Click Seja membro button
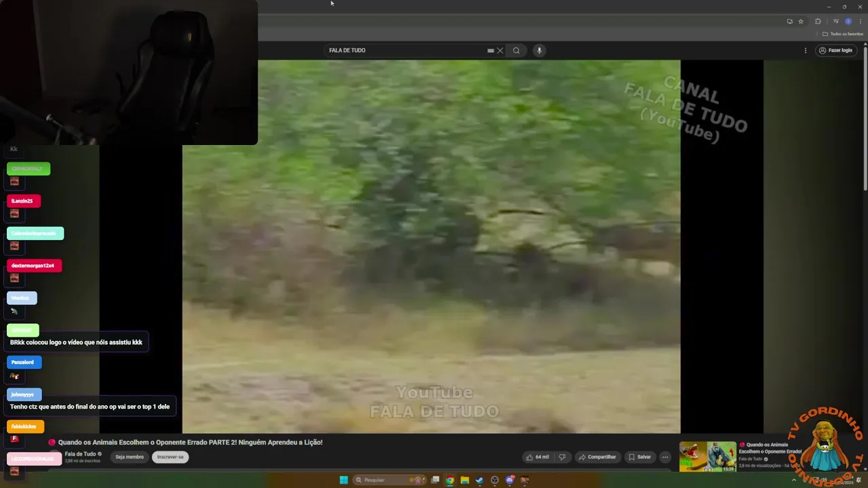Viewport: 868px width, 488px height. (130, 457)
